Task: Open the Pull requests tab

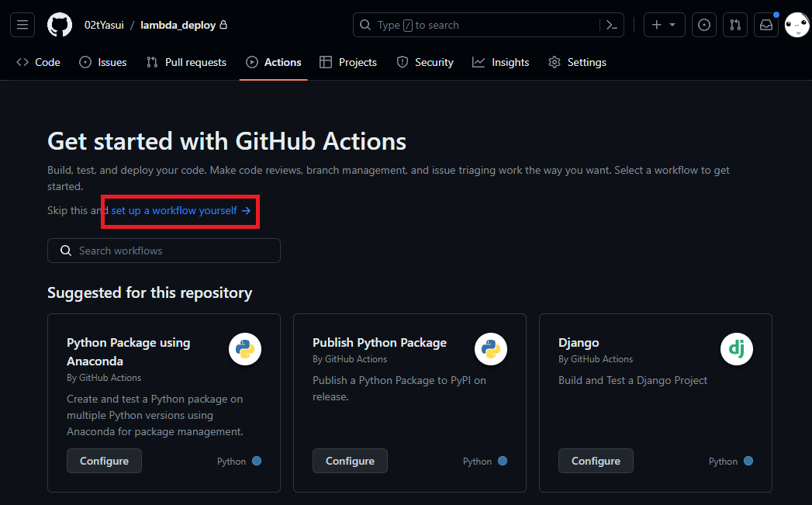Action: click(x=186, y=62)
